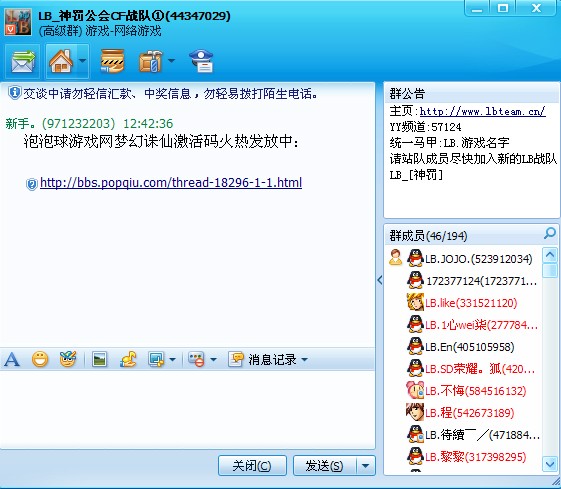561x489 pixels.
Task: Click LB.不悔's pink pig avatar
Action: pyautogui.click(x=415, y=390)
